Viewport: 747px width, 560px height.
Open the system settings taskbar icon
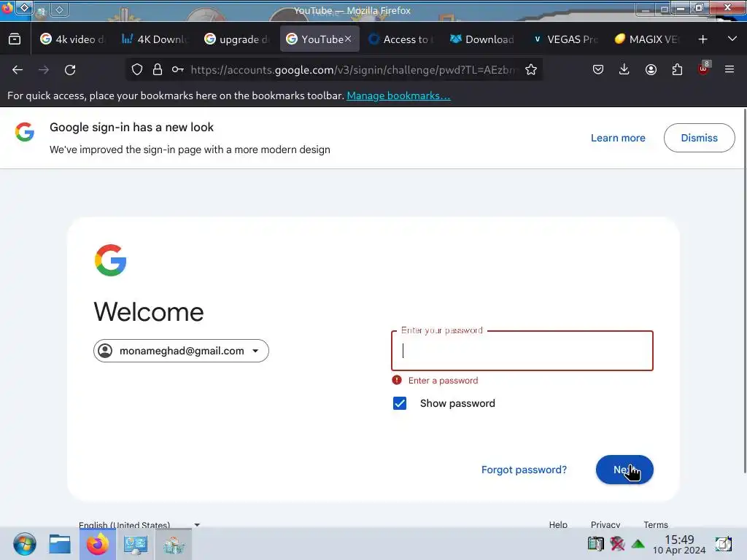coord(135,544)
